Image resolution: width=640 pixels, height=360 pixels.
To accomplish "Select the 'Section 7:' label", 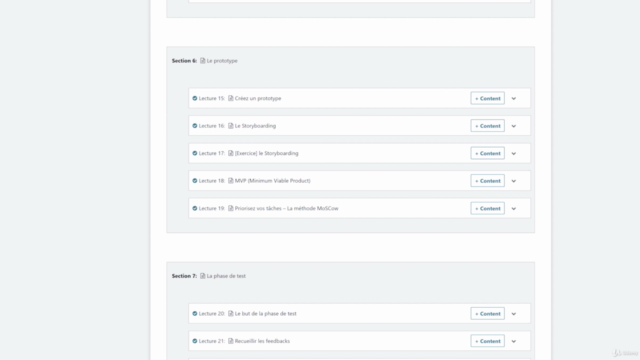I will pos(184,276).
